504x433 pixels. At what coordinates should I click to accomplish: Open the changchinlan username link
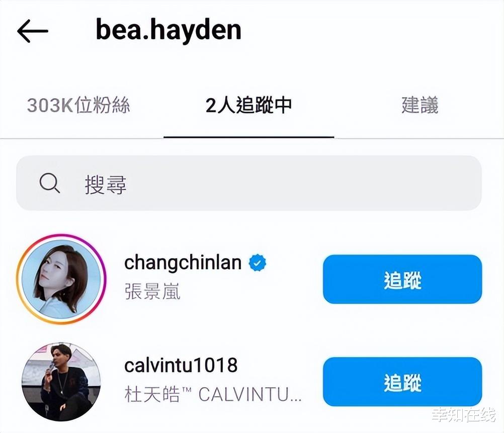(183, 263)
